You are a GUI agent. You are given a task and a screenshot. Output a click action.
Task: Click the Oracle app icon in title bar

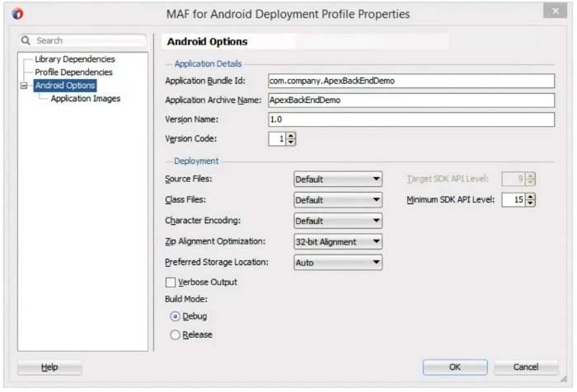point(19,14)
